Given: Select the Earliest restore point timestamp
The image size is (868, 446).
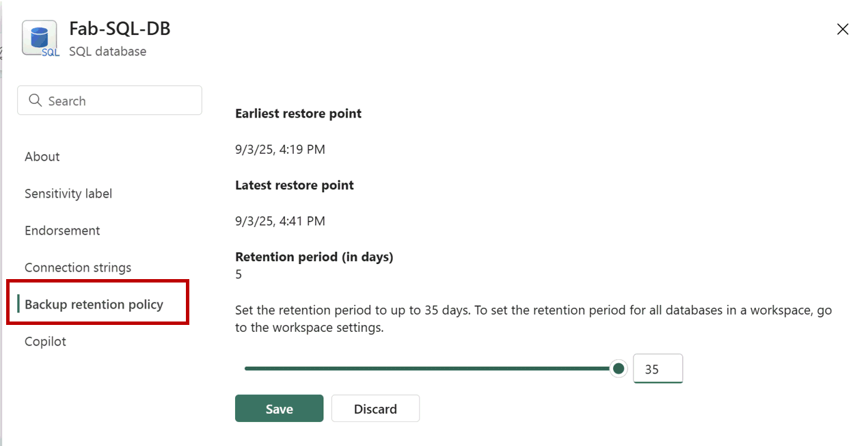Looking at the screenshot, I should [x=280, y=149].
